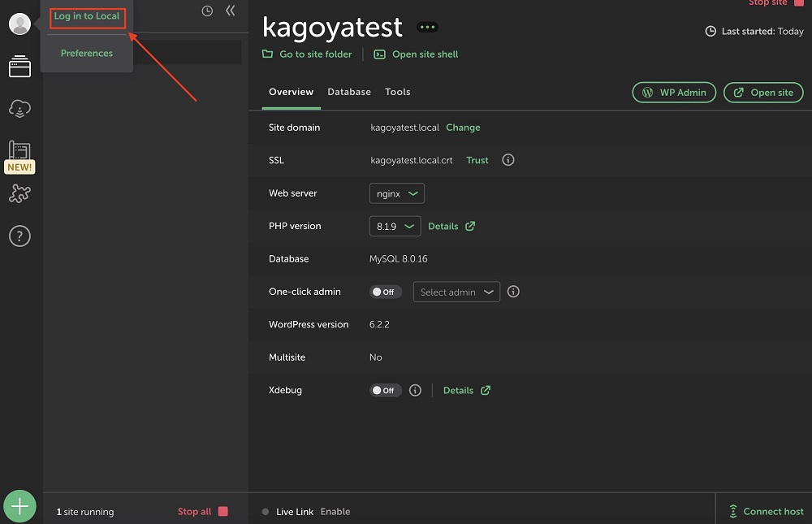Click the recent sites clock icon

207,11
